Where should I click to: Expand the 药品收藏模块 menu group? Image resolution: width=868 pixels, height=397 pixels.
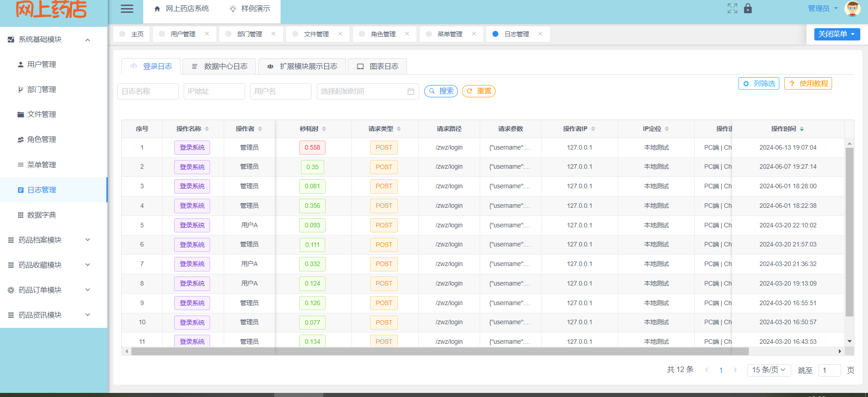click(88, 265)
